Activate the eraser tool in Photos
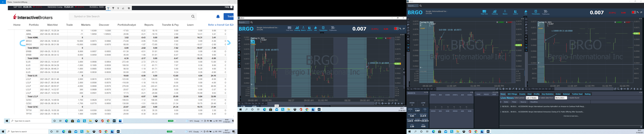The width and height of the screenshot is (644, 134). [123, 8]
